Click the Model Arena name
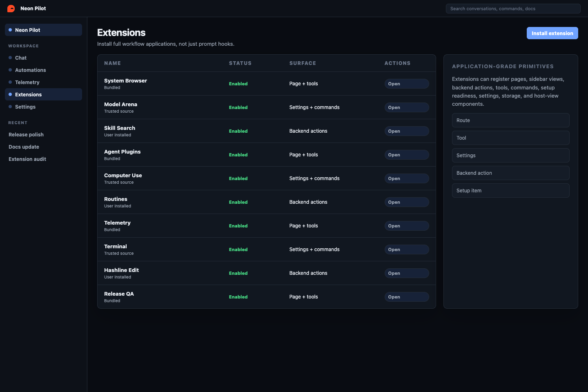 [x=120, y=105]
